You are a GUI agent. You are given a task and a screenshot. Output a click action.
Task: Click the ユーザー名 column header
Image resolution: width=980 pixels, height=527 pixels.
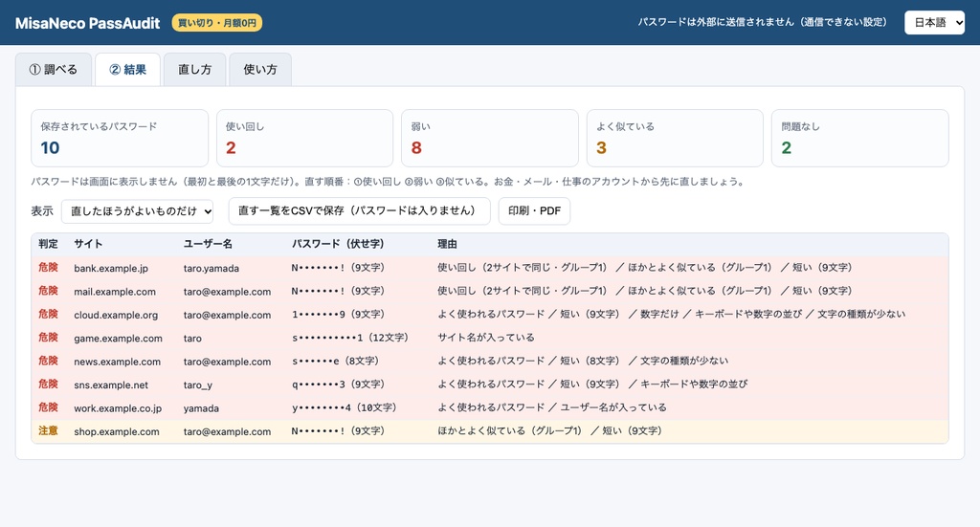click(x=208, y=244)
